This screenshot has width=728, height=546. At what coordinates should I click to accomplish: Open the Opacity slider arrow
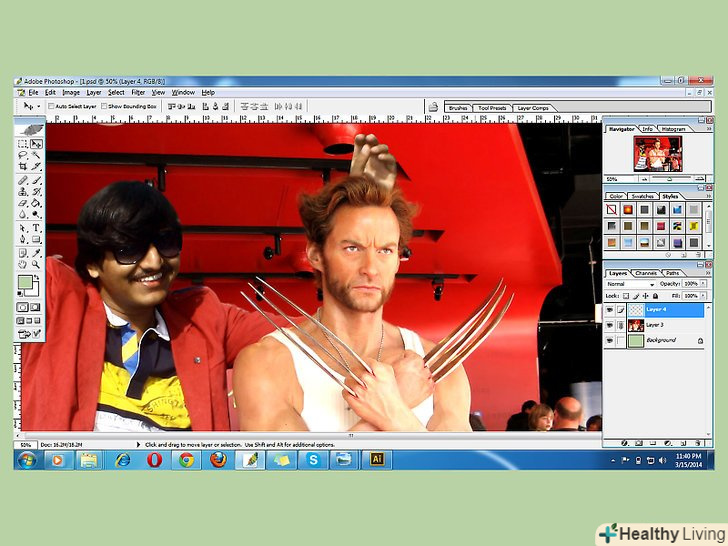pyautogui.click(x=703, y=284)
